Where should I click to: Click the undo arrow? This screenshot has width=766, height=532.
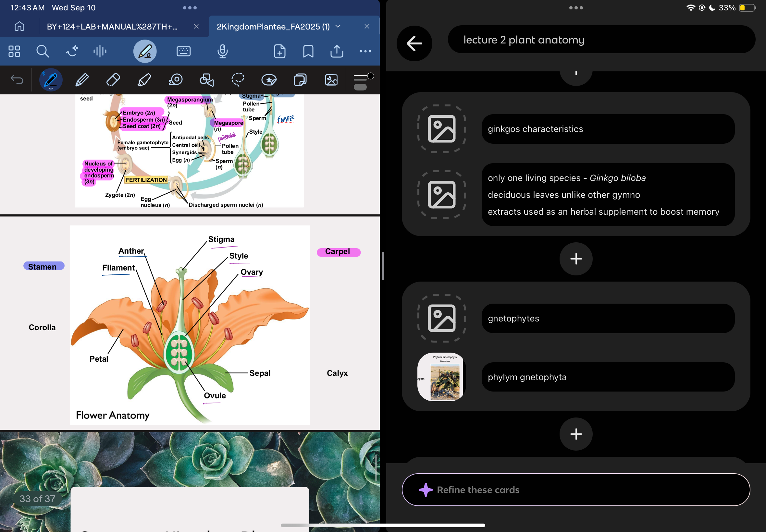17,80
